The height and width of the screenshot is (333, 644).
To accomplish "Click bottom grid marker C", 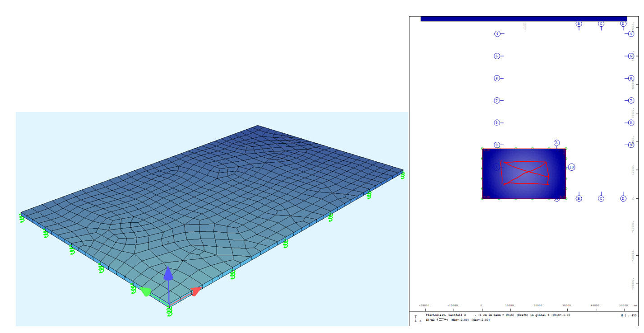I will [x=601, y=198].
